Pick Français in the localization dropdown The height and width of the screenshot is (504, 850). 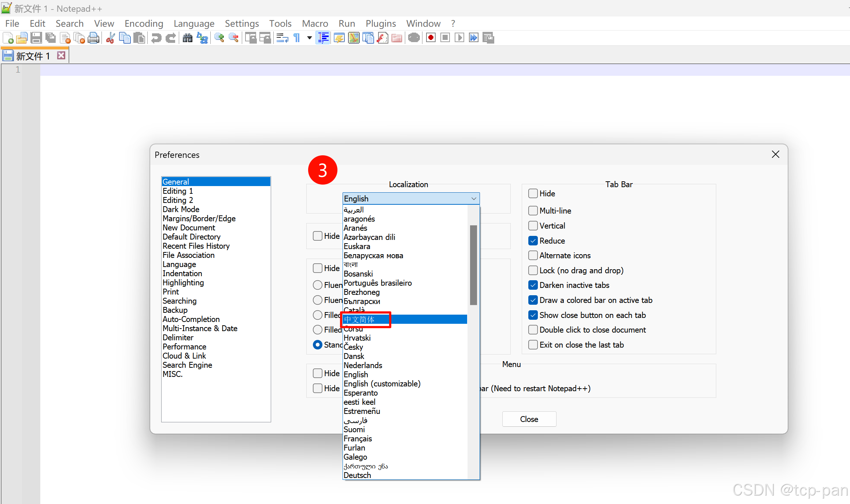358,438
